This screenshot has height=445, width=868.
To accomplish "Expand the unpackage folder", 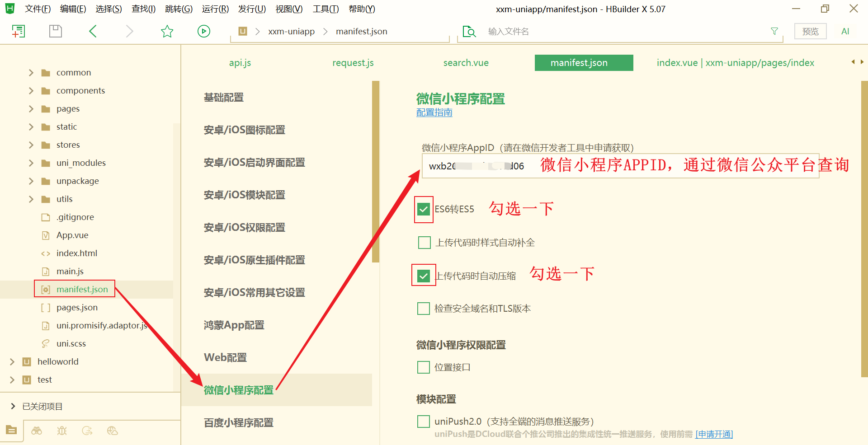I will point(31,181).
